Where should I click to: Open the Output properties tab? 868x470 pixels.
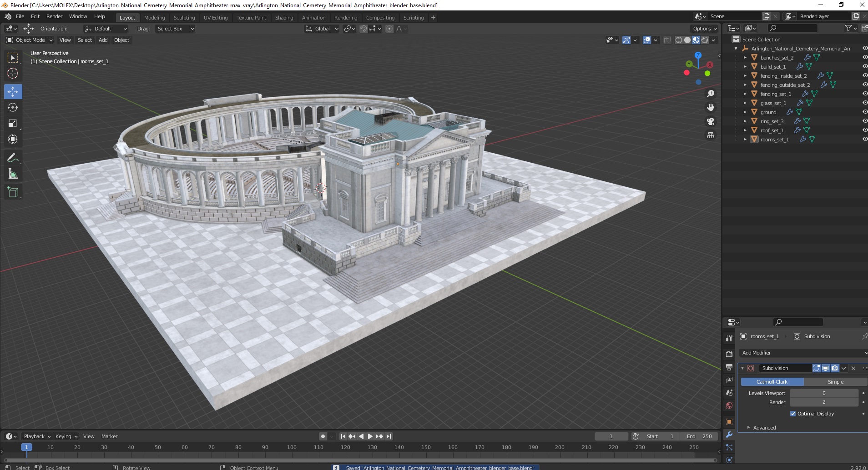pyautogui.click(x=729, y=367)
